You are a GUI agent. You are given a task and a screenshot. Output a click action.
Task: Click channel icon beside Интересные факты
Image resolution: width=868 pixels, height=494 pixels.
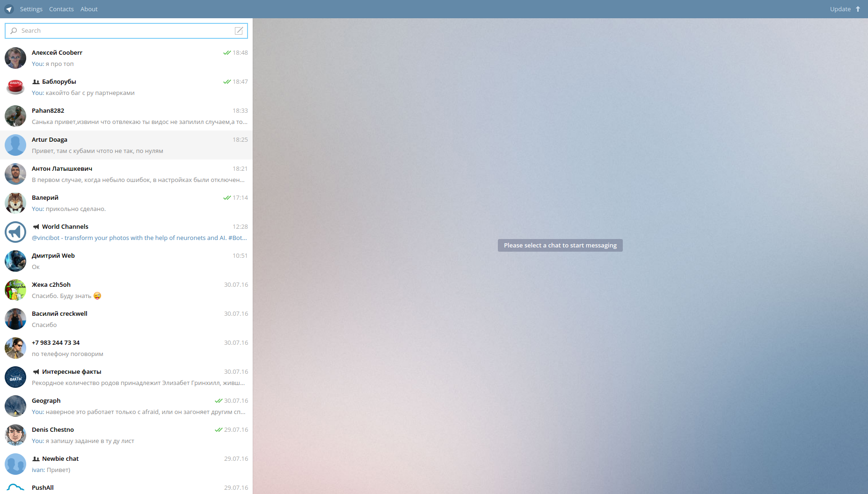(x=36, y=372)
